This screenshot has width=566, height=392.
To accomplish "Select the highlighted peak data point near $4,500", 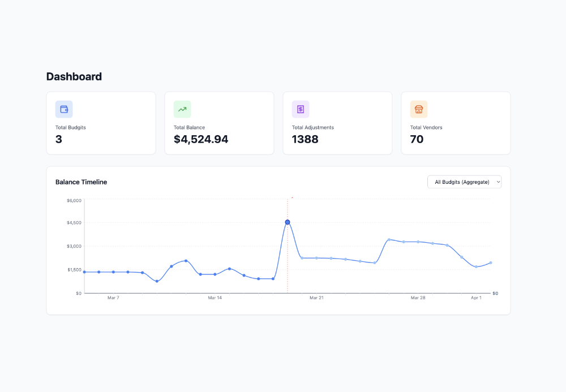I will coord(288,222).
